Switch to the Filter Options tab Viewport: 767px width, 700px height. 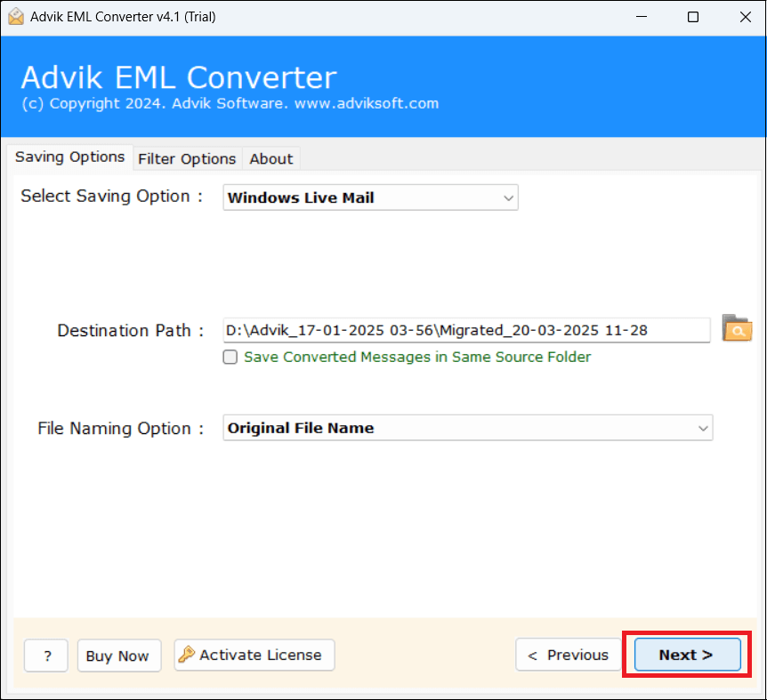tap(187, 159)
